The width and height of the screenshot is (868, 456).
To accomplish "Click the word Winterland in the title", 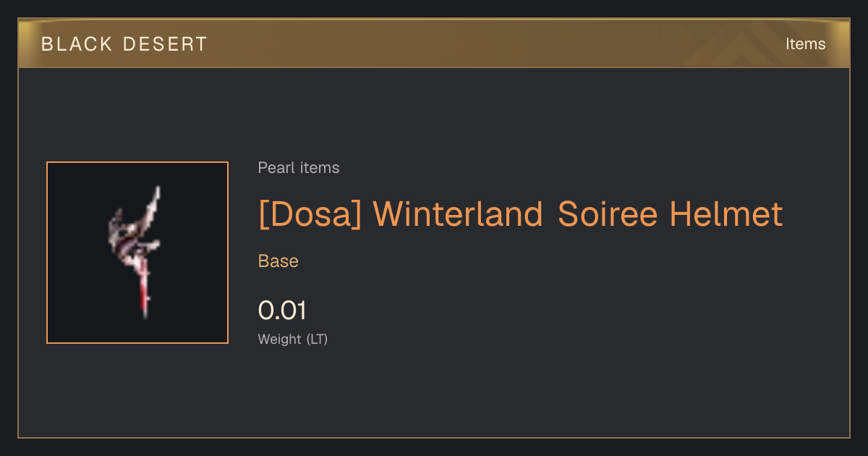I will (x=458, y=214).
